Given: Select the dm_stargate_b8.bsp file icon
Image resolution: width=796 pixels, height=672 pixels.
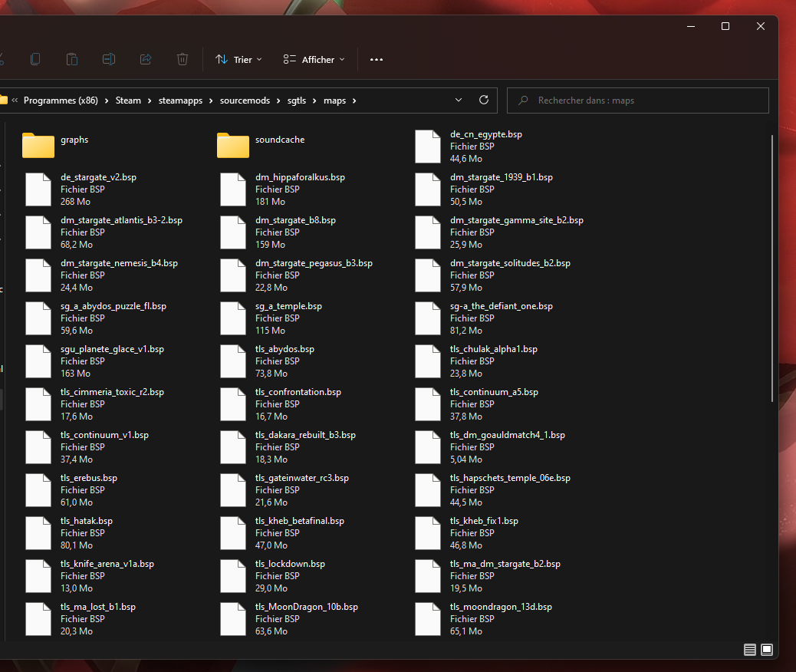Looking at the screenshot, I should tap(233, 232).
